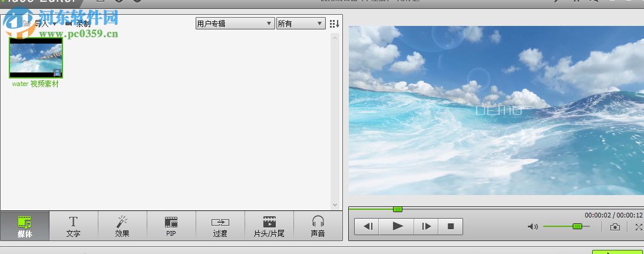
Task: Click the green volume slider handle
Action: click(577, 226)
